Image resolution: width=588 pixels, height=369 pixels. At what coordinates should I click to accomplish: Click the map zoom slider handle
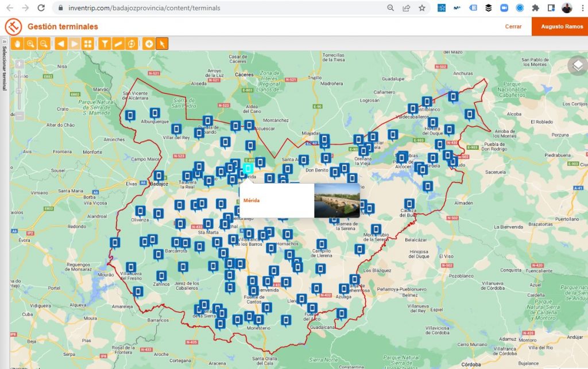pos(20,91)
